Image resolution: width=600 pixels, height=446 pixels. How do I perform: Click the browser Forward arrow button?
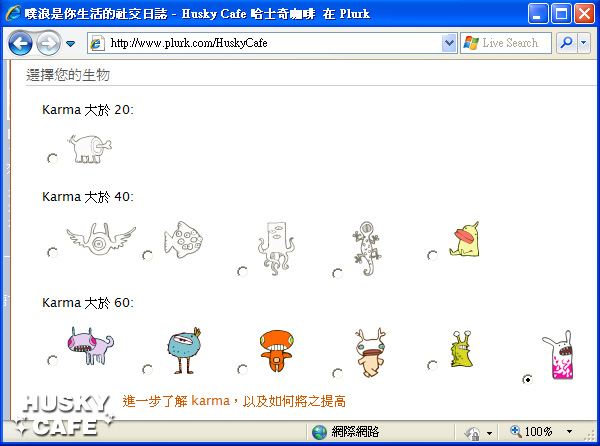point(48,43)
